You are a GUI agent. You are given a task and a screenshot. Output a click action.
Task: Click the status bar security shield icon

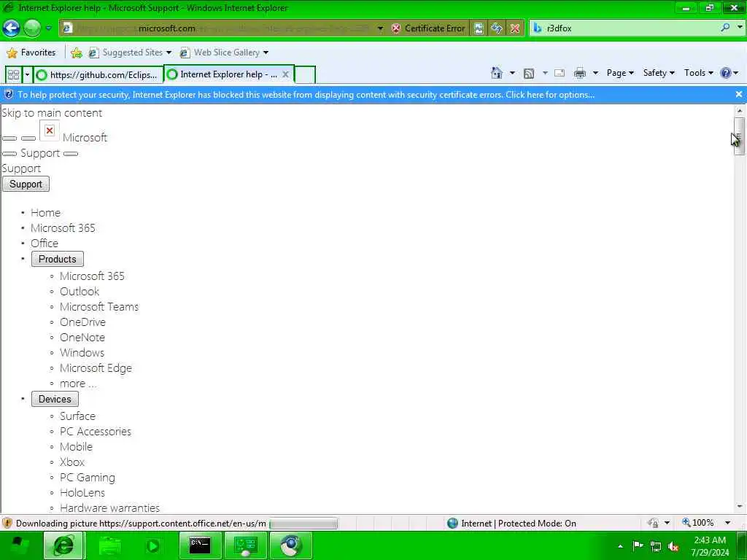[x=7, y=524]
